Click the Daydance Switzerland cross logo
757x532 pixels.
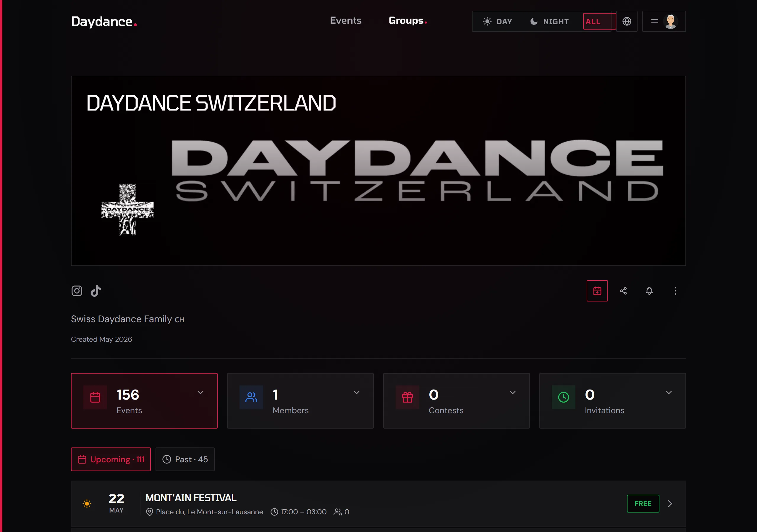click(127, 210)
